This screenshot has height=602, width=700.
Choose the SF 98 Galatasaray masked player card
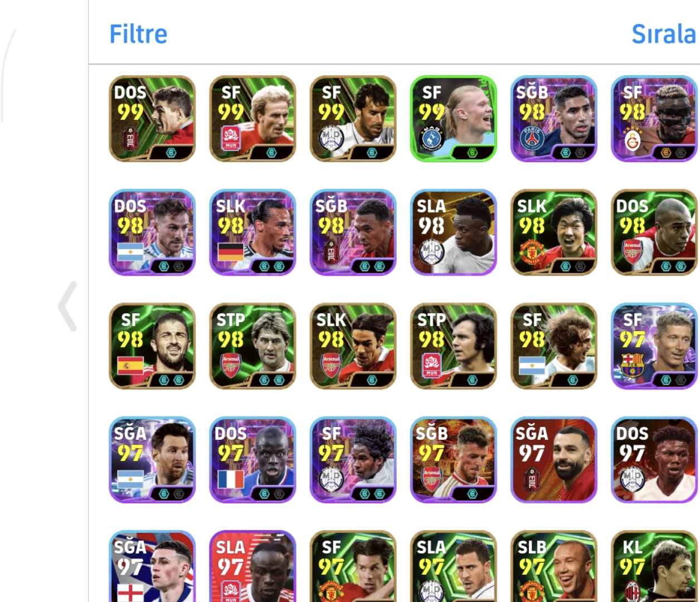point(654,119)
